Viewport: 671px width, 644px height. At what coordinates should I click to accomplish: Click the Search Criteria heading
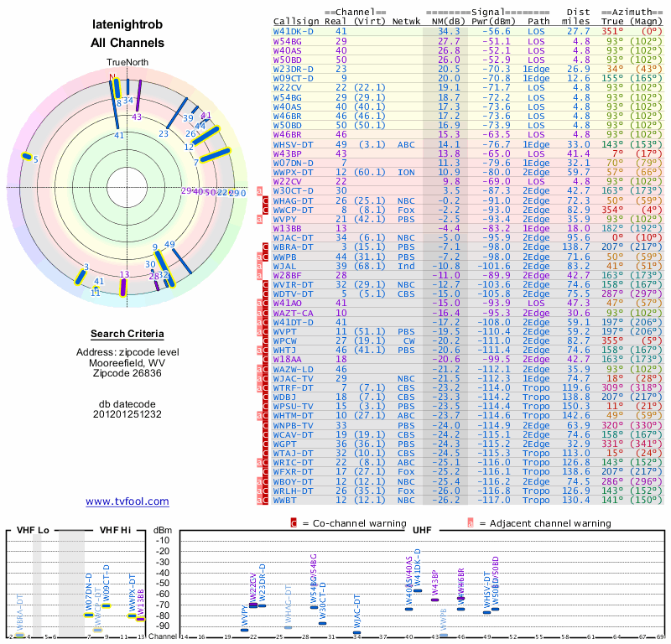pos(127,334)
